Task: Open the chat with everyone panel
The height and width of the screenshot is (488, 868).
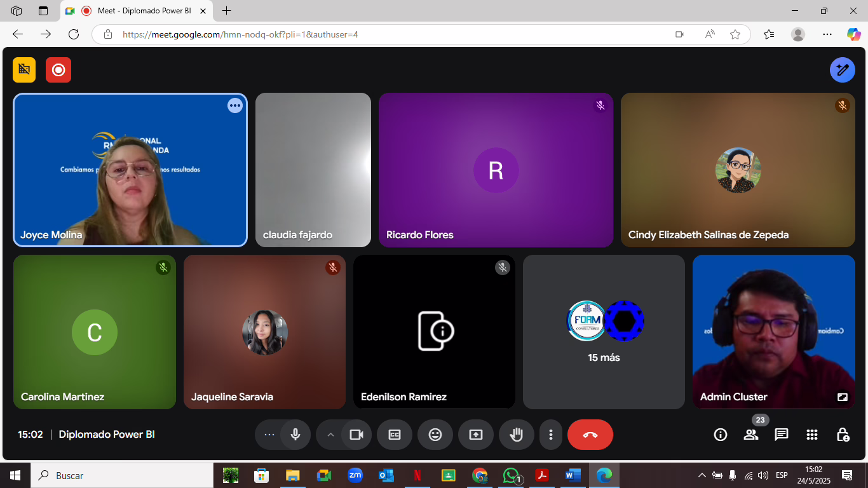Action: (x=782, y=435)
